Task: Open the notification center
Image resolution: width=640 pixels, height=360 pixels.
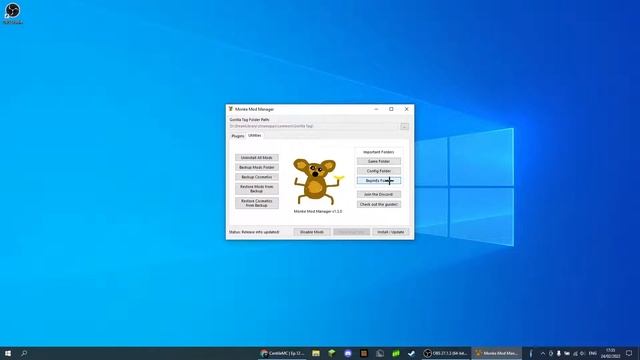Action: (629, 353)
